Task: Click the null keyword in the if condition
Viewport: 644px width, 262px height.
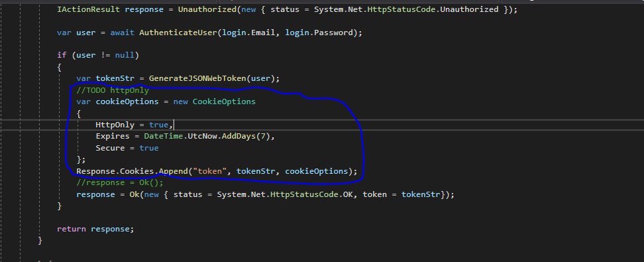Action: point(125,55)
